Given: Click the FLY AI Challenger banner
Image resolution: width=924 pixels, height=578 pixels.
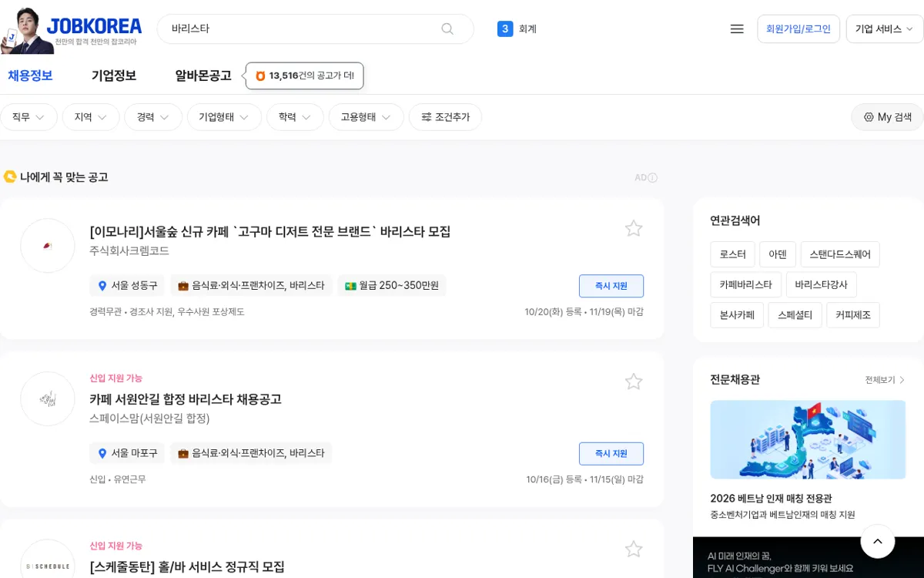Looking at the screenshot, I should (808, 557).
